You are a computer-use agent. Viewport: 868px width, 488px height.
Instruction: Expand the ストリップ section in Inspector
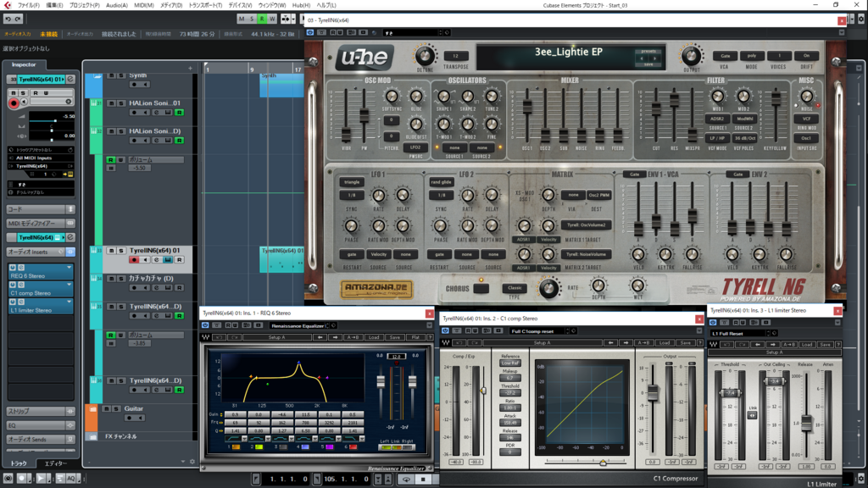[x=41, y=411]
